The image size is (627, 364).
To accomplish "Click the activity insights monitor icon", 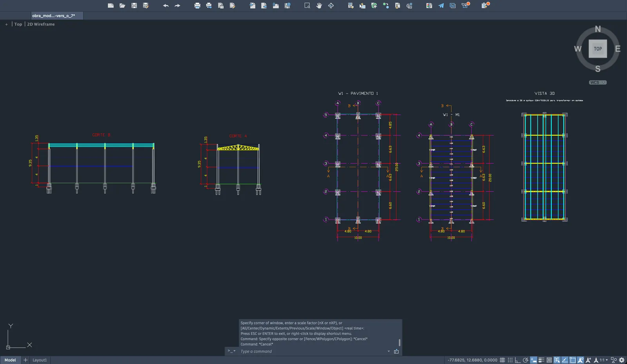I will 453,5.
